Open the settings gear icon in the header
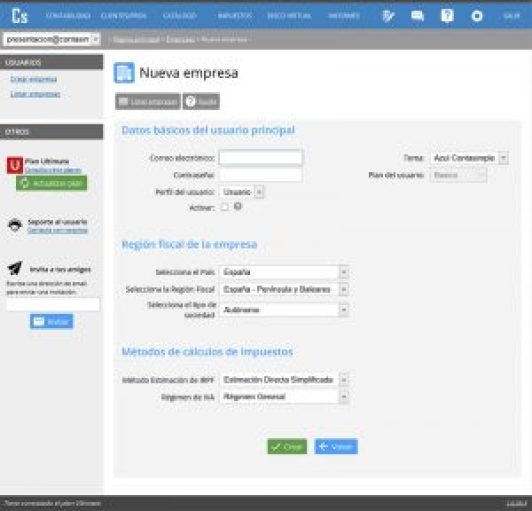 coord(477,16)
